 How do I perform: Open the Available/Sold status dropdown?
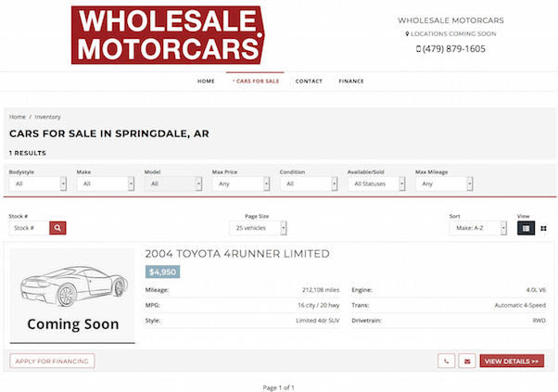[376, 183]
